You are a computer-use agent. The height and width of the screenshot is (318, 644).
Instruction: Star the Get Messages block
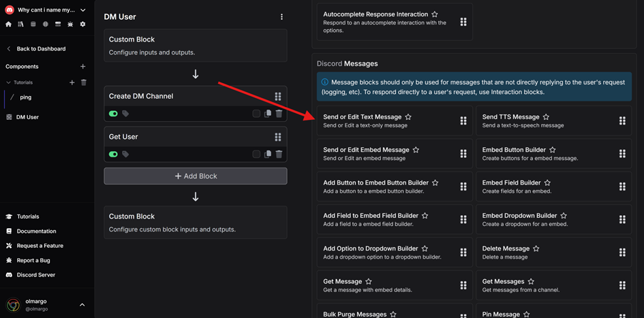[x=531, y=281]
